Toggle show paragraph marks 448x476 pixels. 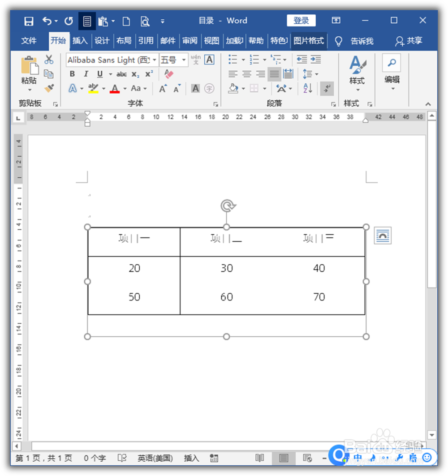[327, 89]
